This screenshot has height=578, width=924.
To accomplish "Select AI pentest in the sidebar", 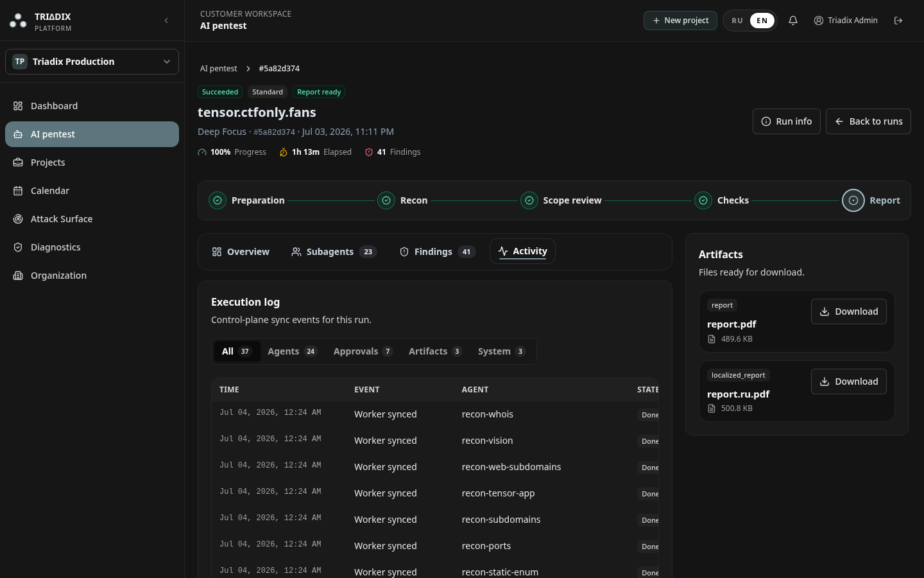I will pos(92,134).
